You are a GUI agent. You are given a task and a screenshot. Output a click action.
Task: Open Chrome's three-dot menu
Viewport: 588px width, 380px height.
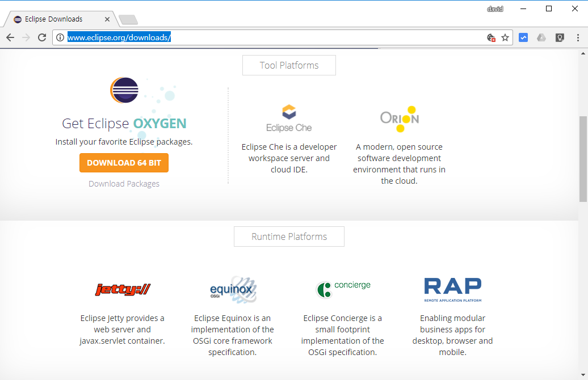[578, 37]
